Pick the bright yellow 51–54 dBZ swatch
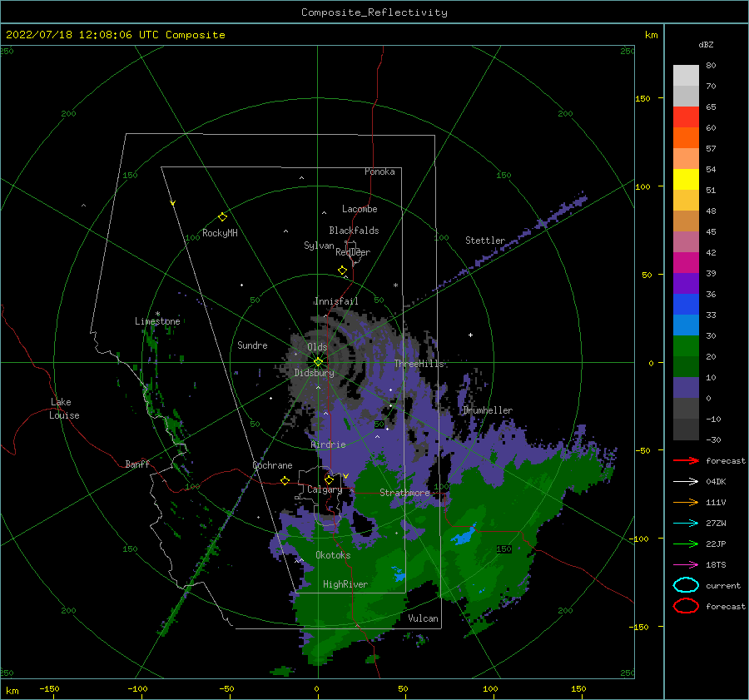The height and width of the screenshot is (700, 749). click(686, 180)
